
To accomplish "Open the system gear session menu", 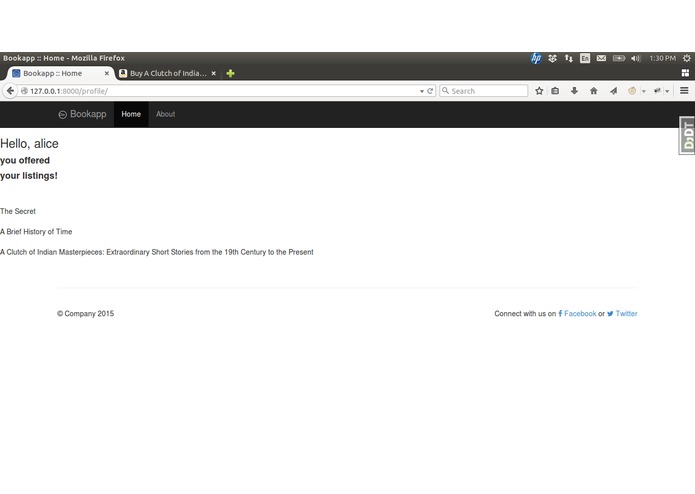I will point(687,58).
